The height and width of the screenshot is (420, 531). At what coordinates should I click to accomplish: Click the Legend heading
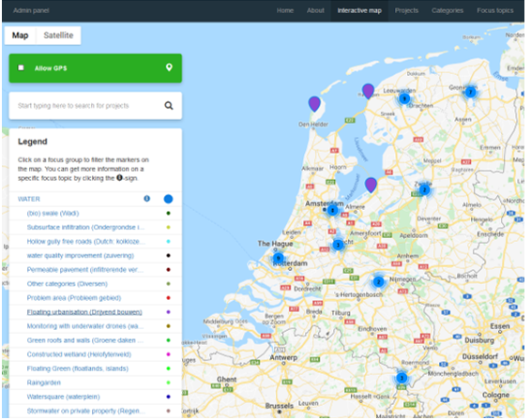pos(33,142)
